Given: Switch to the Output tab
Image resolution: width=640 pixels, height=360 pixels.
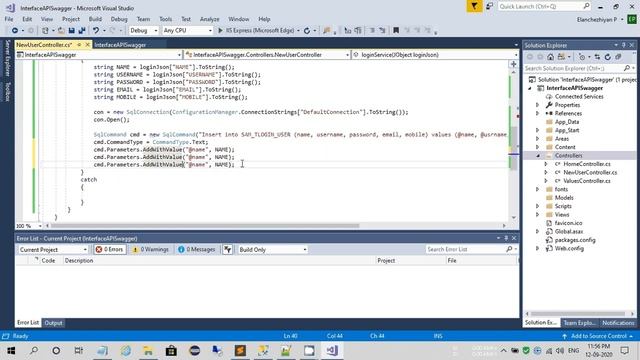Looking at the screenshot, I should pos(53,323).
